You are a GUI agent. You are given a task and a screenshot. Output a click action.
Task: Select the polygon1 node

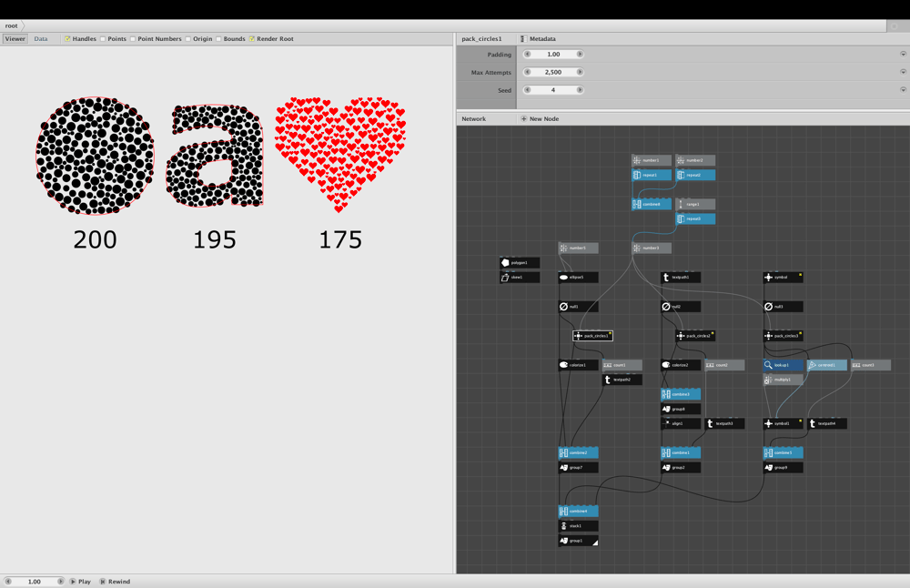coord(520,263)
